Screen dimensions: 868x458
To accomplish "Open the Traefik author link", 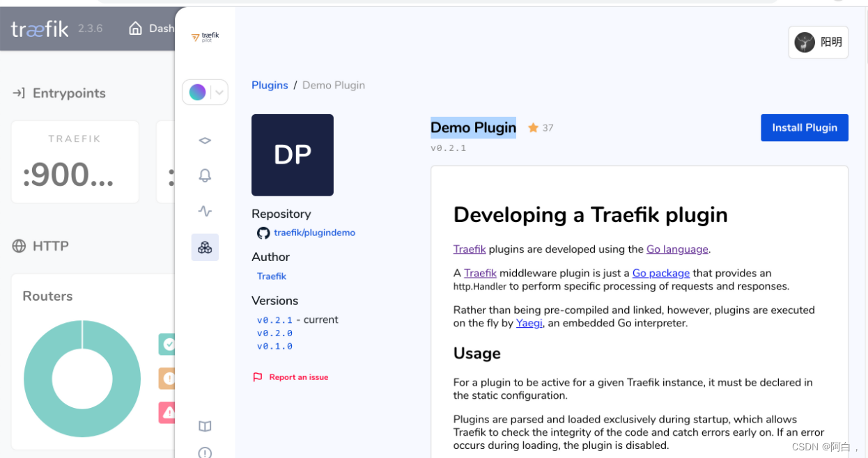I will point(272,276).
